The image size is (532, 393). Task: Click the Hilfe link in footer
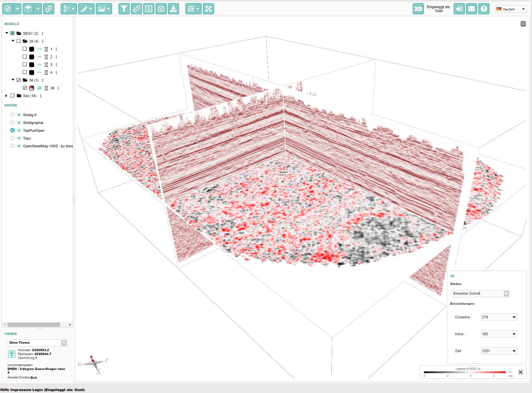point(5,390)
